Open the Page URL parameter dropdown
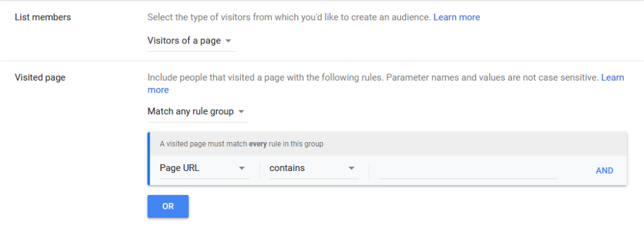Viewport: 644px width, 227px height. point(204,169)
